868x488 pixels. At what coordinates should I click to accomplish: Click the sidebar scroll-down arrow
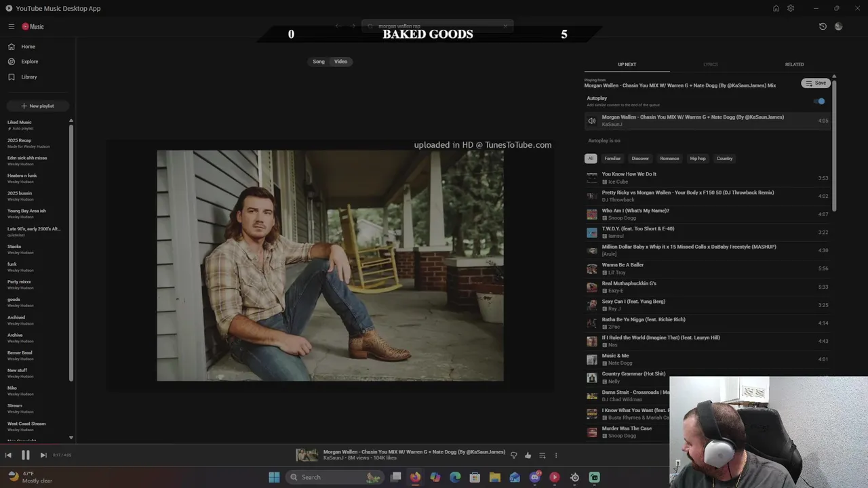(71, 438)
